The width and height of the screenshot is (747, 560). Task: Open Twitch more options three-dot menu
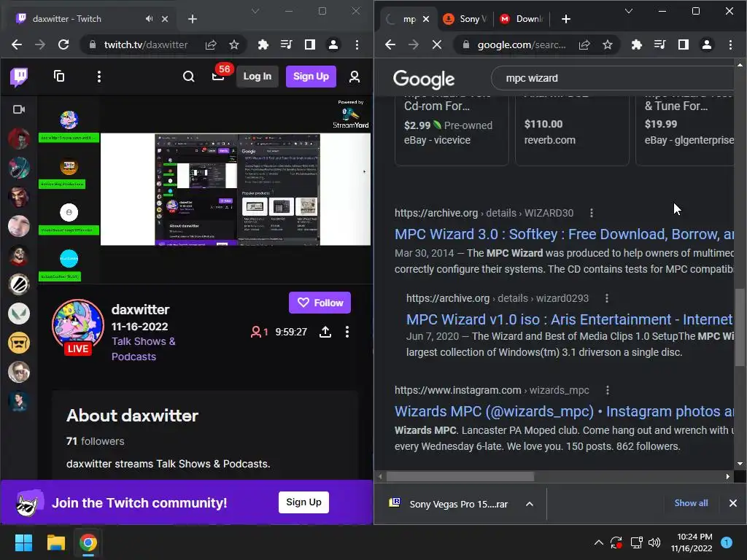tap(99, 77)
